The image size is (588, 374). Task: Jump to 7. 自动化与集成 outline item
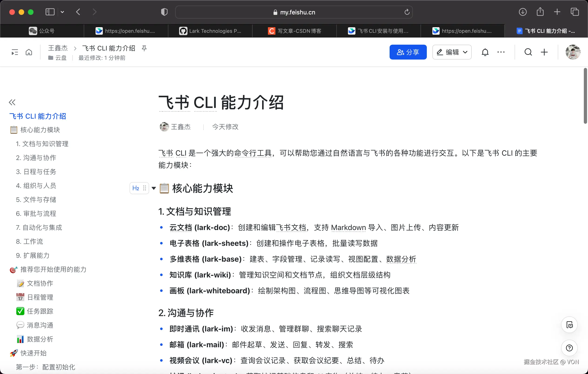(39, 227)
